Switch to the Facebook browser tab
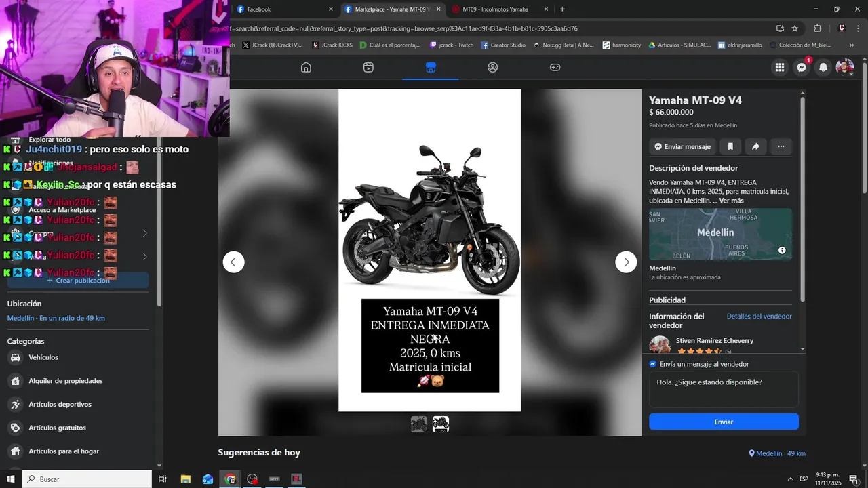Screen dimensions: 868x488 click(284, 9)
